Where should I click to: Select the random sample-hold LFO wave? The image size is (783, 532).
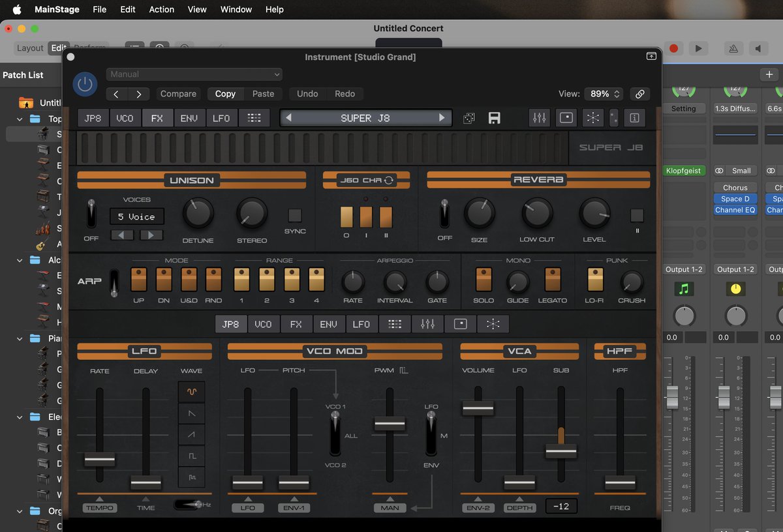coord(191,477)
